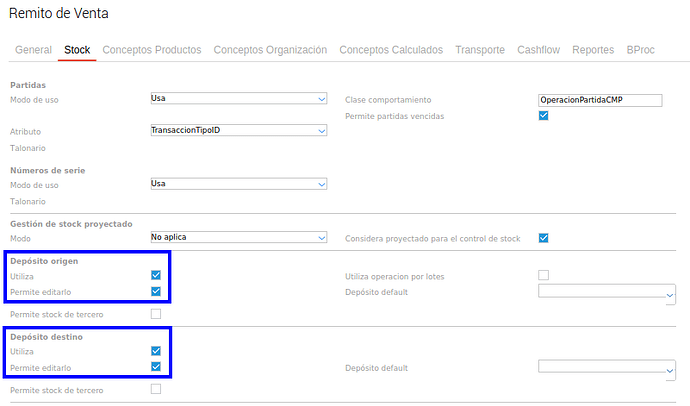
Task: Open the stock proyectado Modo dropdown
Action: point(238,237)
